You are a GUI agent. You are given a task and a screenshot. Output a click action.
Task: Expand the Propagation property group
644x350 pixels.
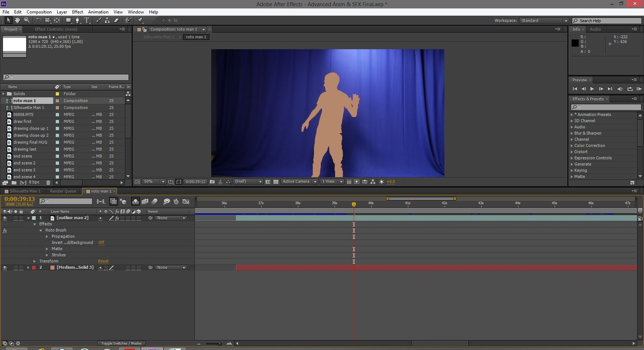click(47, 236)
